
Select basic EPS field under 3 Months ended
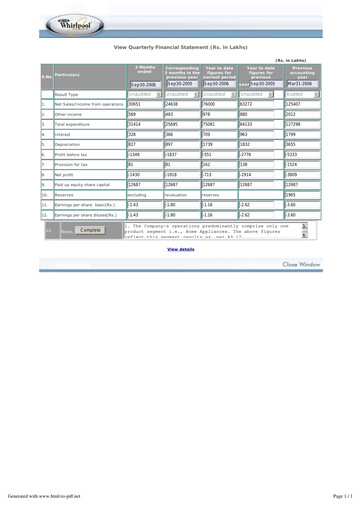(145, 205)
